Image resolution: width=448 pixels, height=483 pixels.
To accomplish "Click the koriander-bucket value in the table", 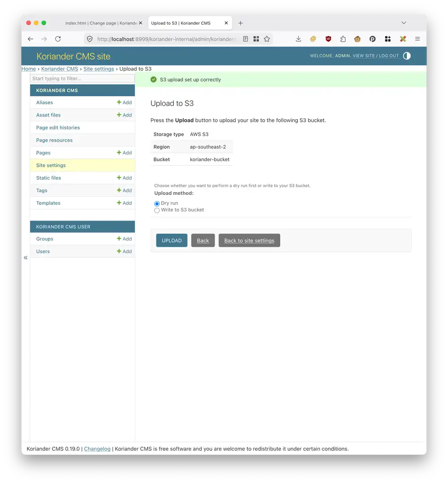I will (x=210, y=160).
